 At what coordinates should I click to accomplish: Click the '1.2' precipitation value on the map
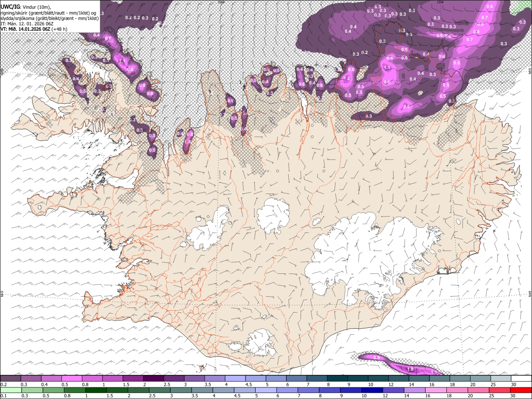[x=347, y=78]
